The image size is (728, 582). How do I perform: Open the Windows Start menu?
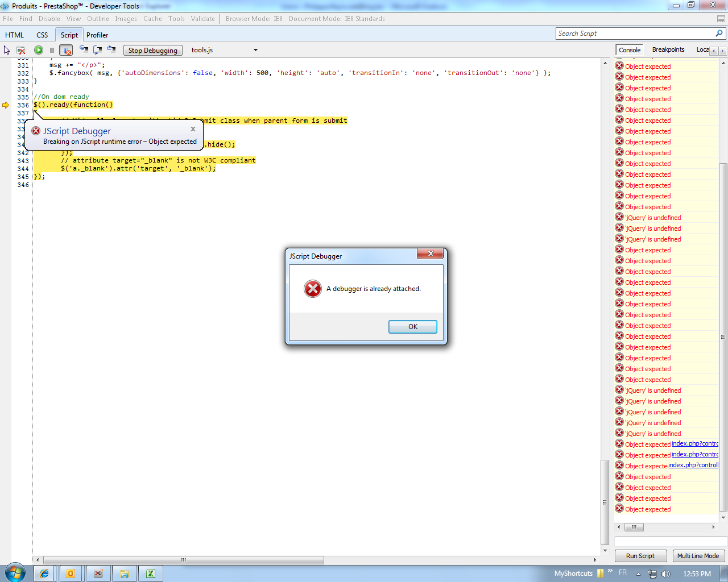(x=15, y=573)
